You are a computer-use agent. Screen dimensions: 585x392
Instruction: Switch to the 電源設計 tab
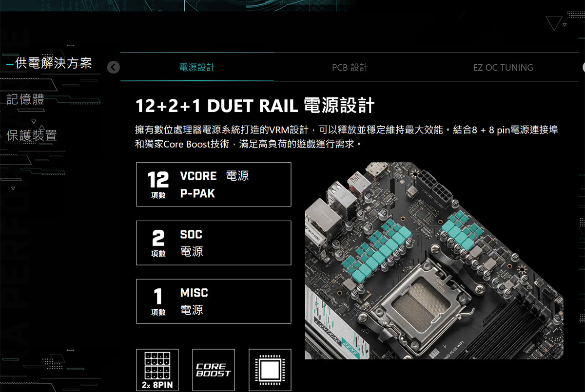tap(197, 67)
